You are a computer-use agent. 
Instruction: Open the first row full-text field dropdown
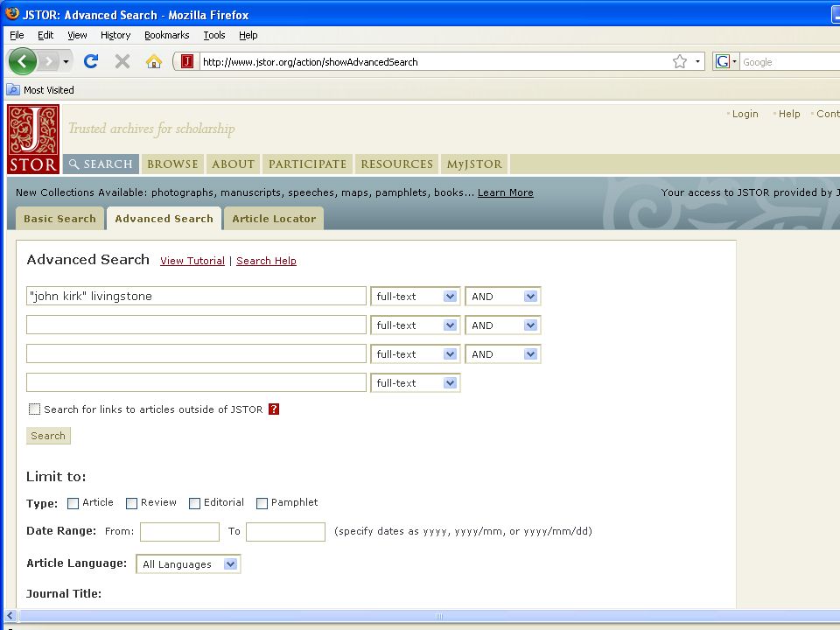[x=415, y=297]
